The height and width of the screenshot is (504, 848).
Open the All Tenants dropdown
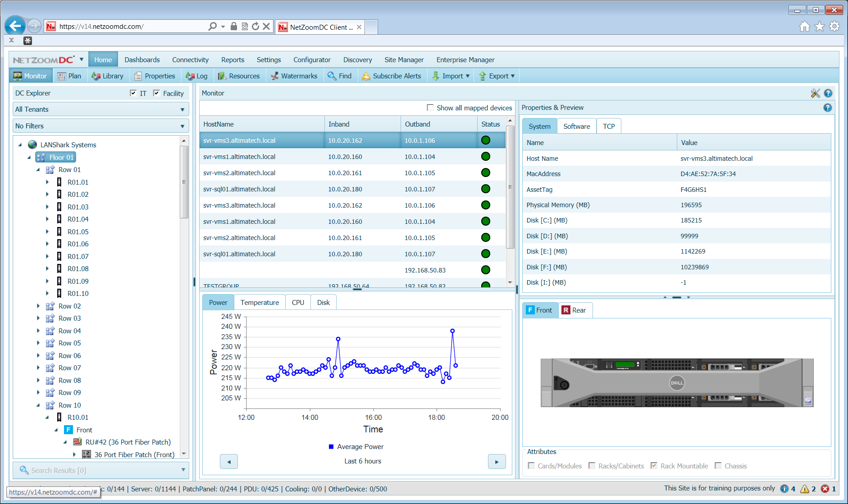[101, 109]
